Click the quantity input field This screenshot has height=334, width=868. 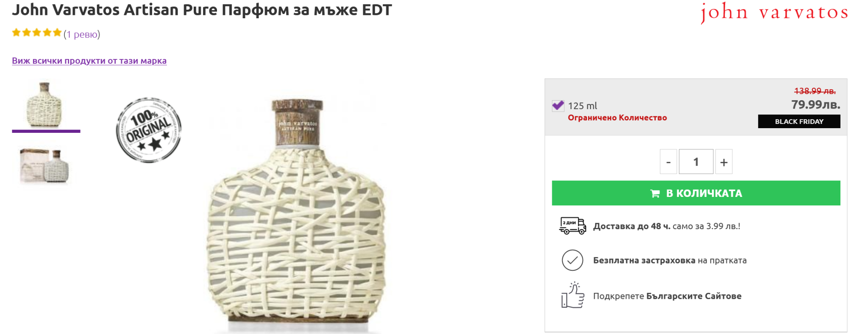pyautogui.click(x=696, y=162)
